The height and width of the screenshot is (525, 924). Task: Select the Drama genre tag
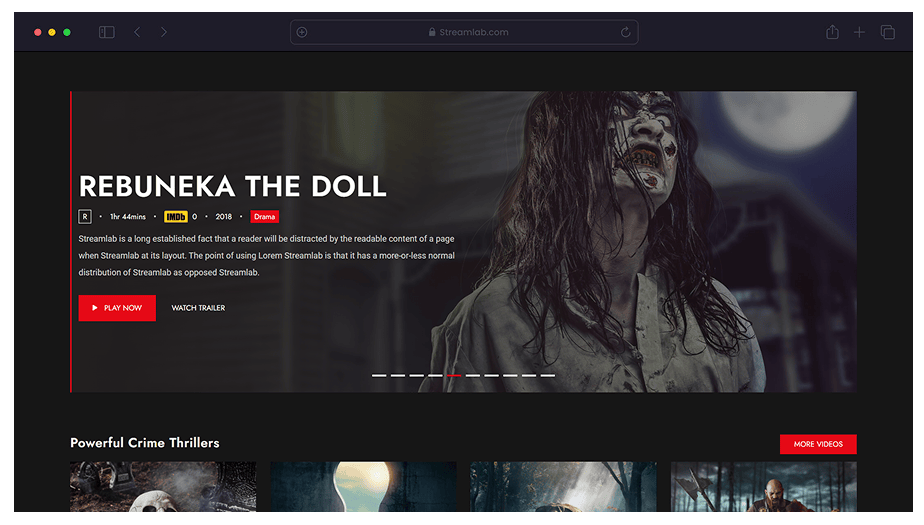265,217
